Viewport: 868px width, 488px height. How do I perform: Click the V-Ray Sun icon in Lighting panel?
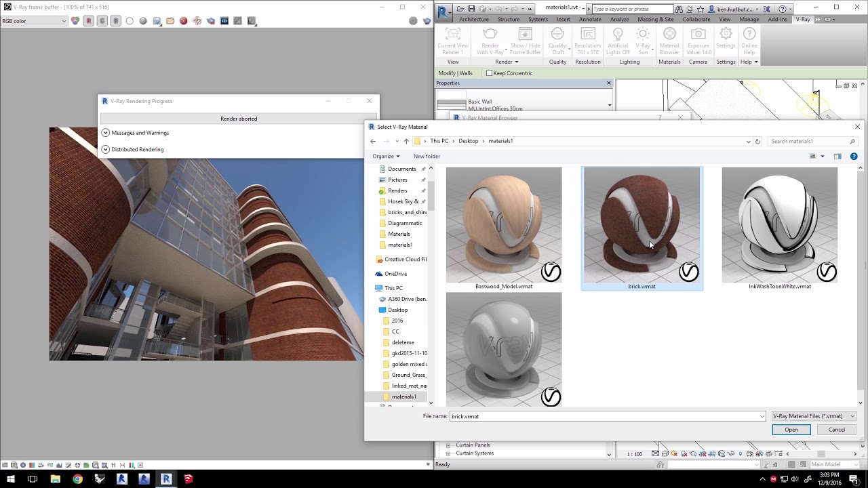click(x=643, y=35)
